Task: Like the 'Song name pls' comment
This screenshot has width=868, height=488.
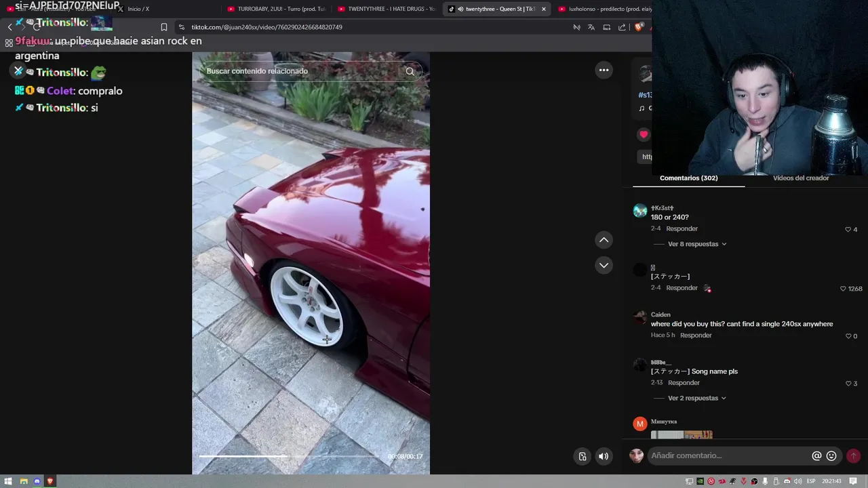Action: tap(848, 384)
